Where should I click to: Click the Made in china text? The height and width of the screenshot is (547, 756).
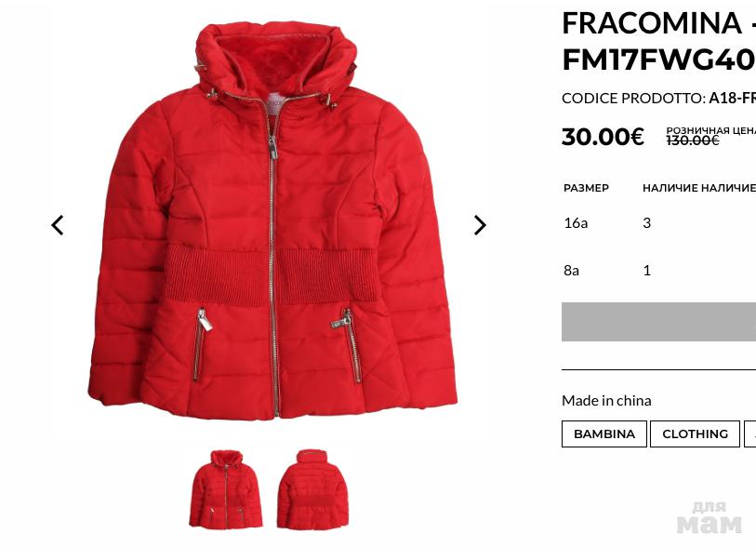point(606,400)
